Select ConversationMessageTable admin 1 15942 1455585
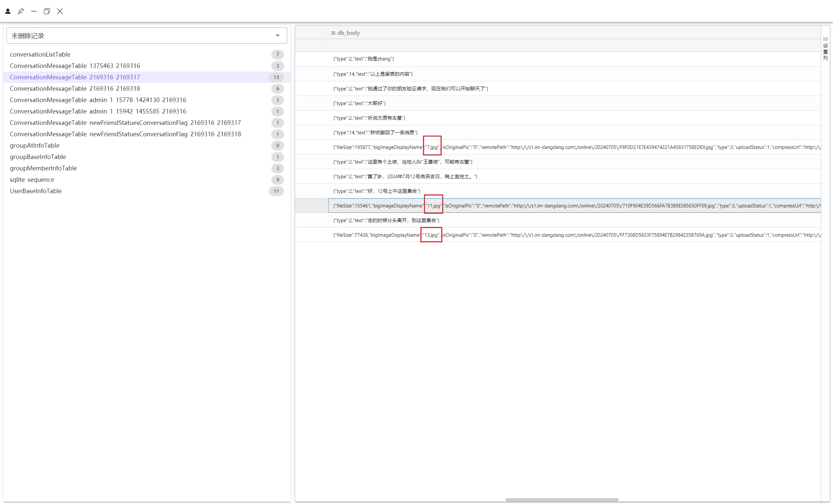The height and width of the screenshot is (504, 833). coord(147,112)
